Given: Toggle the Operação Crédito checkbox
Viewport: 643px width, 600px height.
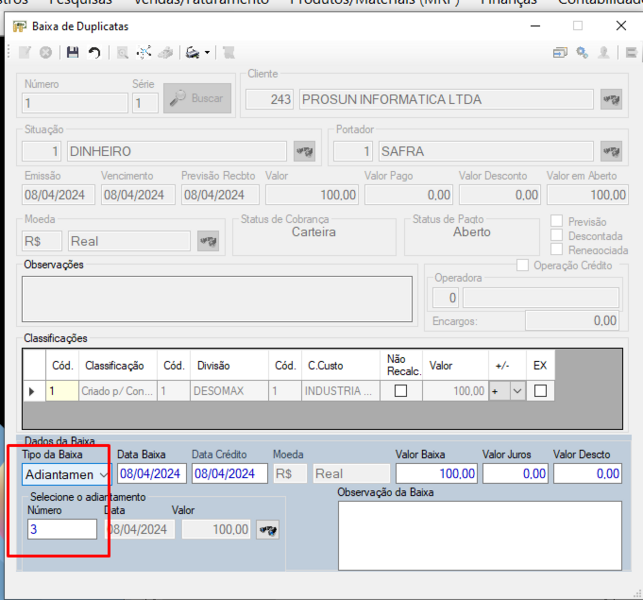Looking at the screenshot, I should [x=522, y=265].
